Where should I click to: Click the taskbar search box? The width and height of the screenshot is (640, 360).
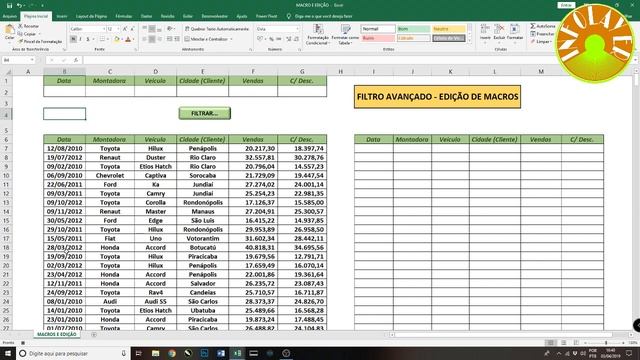pyautogui.click(x=73, y=353)
